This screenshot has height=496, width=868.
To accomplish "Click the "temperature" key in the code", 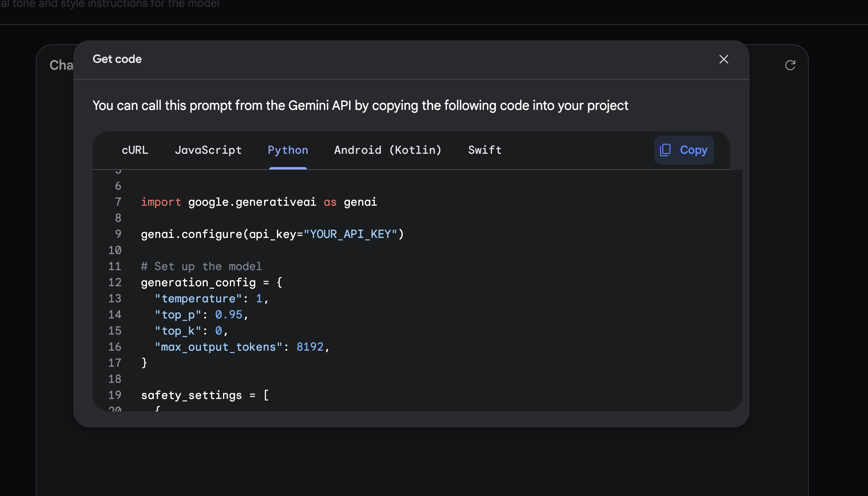I will coord(198,299).
